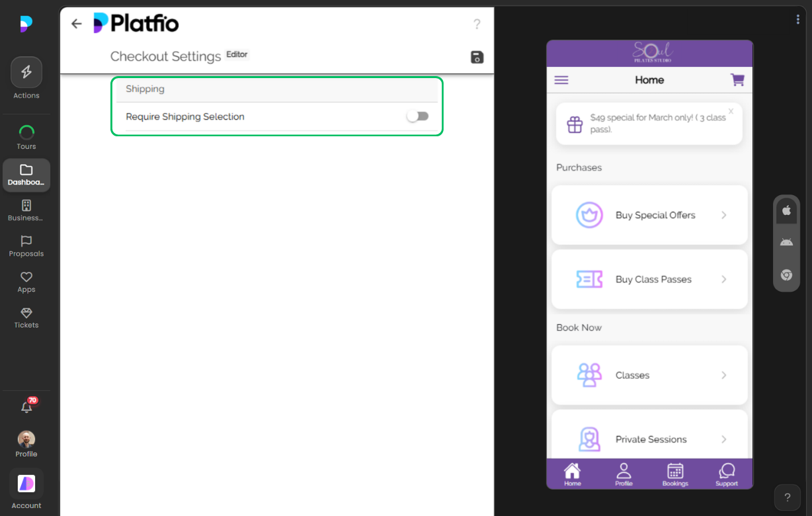Viewport: 812px width, 516px height.
Task: Select the Tours icon in the sidebar
Action: pos(26,132)
